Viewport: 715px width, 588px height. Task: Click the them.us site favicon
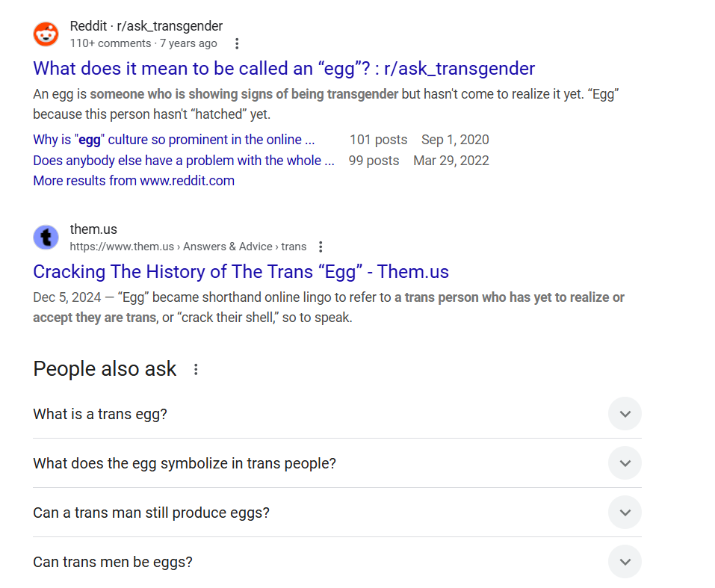46,238
